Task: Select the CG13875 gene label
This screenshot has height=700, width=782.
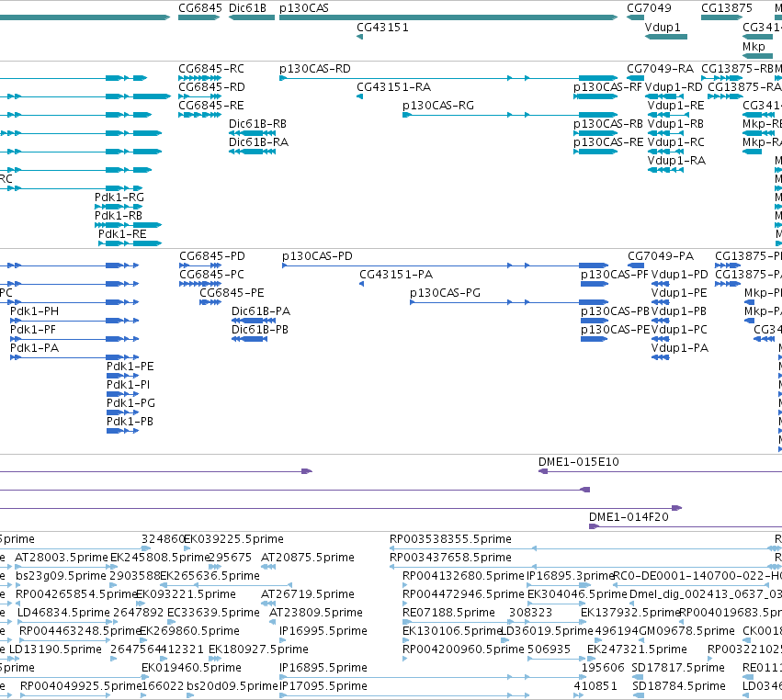Action: 726,8
